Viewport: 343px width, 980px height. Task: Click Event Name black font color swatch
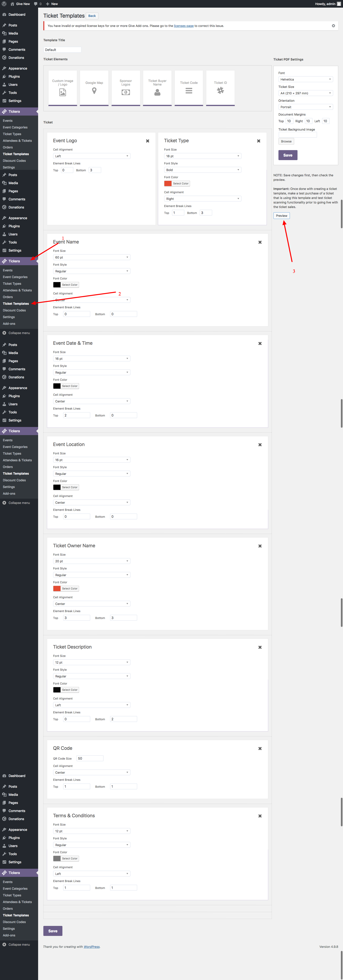[x=57, y=284]
